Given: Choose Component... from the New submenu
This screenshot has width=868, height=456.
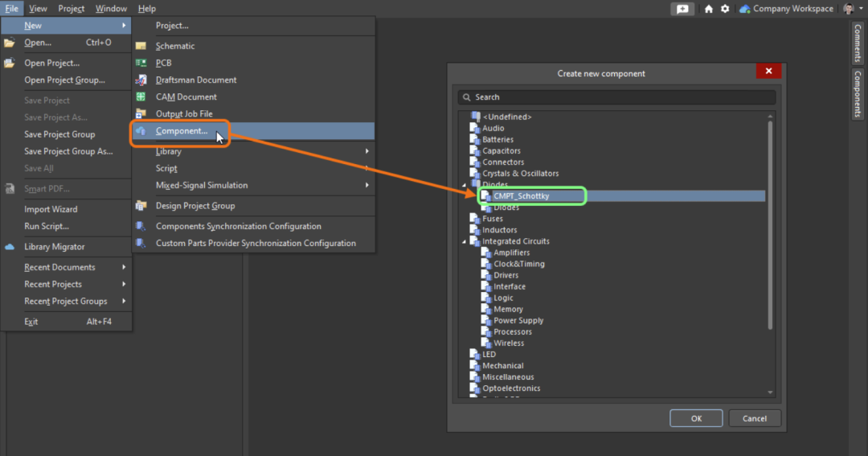Looking at the screenshot, I should pyautogui.click(x=253, y=131).
